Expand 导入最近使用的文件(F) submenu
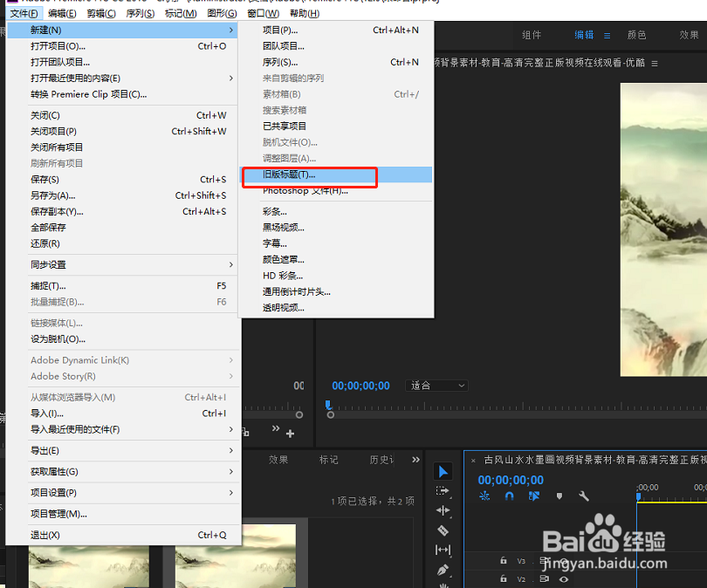The width and height of the screenshot is (707, 588). [x=230, y=429]
